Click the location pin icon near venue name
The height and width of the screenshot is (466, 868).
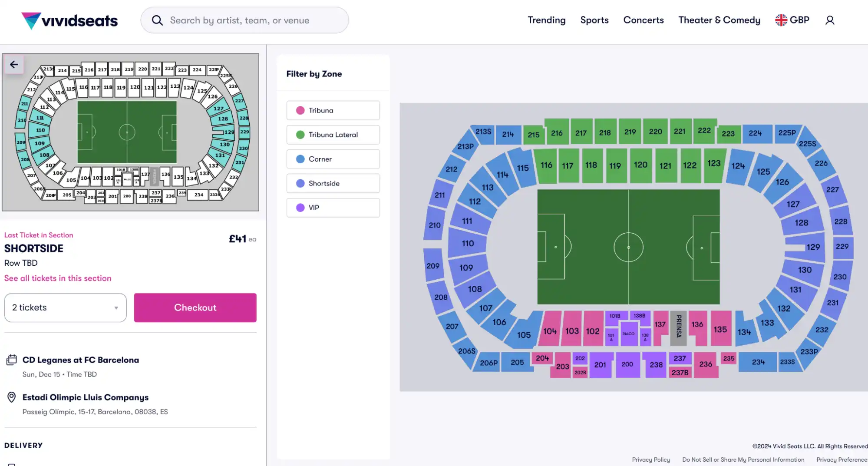pyautogui.click(x=10, y=397)
